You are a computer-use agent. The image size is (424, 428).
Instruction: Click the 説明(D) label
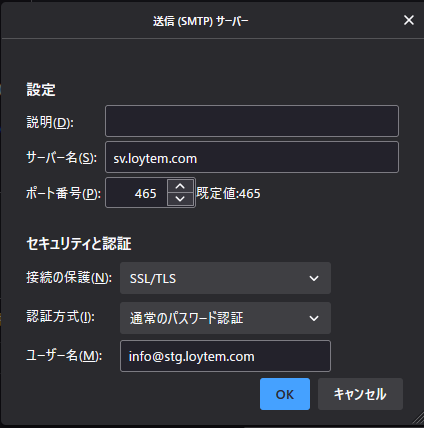50,122
